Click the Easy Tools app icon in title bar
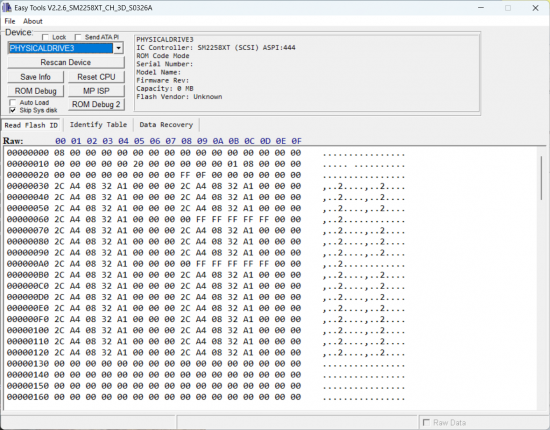The width and height of the screenshot is (550, 430). 7,8
